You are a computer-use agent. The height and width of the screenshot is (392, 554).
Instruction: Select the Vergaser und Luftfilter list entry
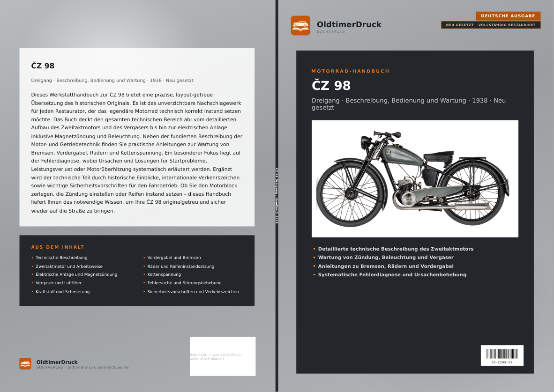[x=59, y=283]
